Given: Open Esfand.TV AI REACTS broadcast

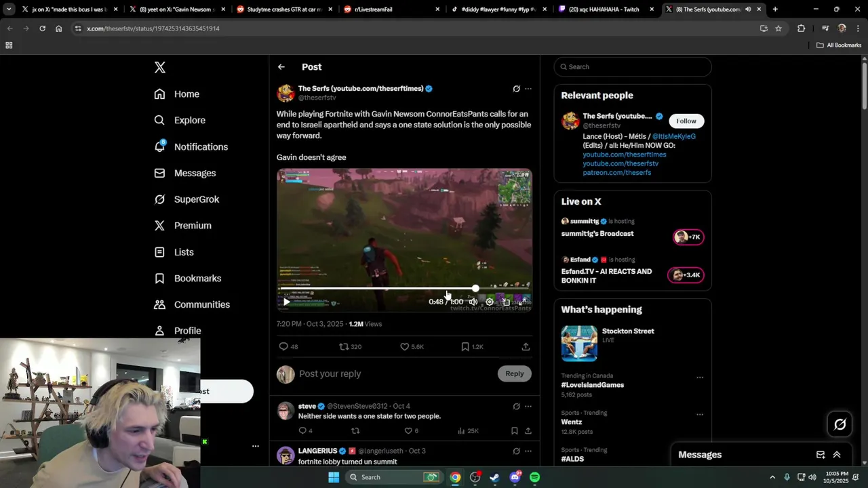Looking at the screenshot, I should click(x=606, y=276).
